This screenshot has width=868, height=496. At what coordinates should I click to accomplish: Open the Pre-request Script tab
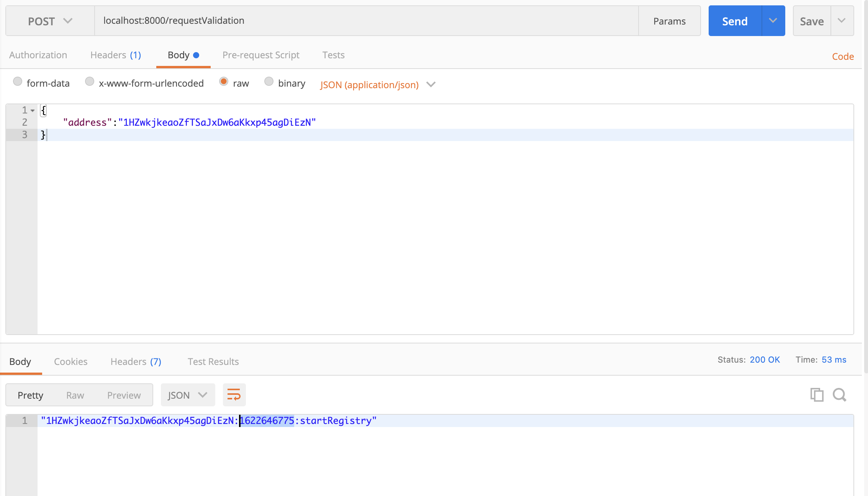click(x=261, y=55)
